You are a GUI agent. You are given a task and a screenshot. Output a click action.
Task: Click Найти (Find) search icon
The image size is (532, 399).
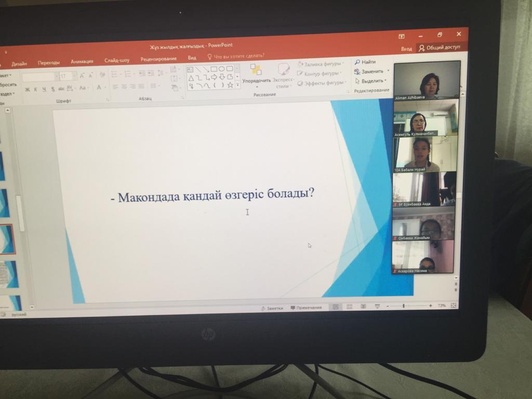tap(357, 62)
